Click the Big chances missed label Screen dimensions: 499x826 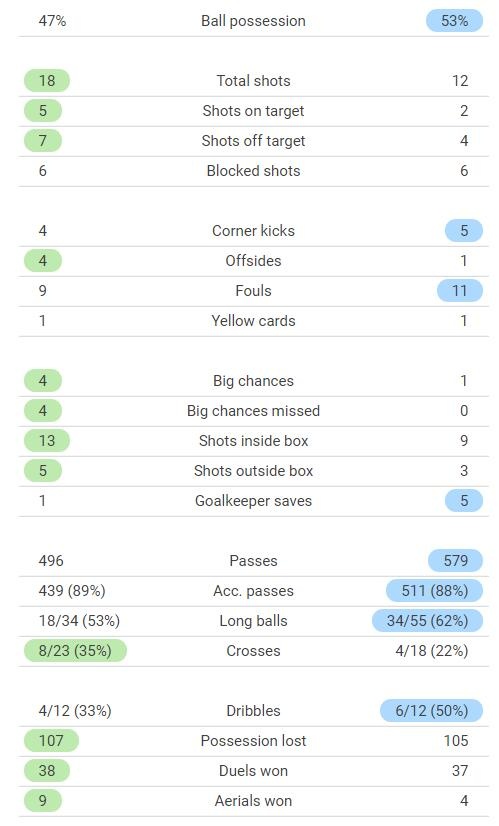click(x=253, y=411)
